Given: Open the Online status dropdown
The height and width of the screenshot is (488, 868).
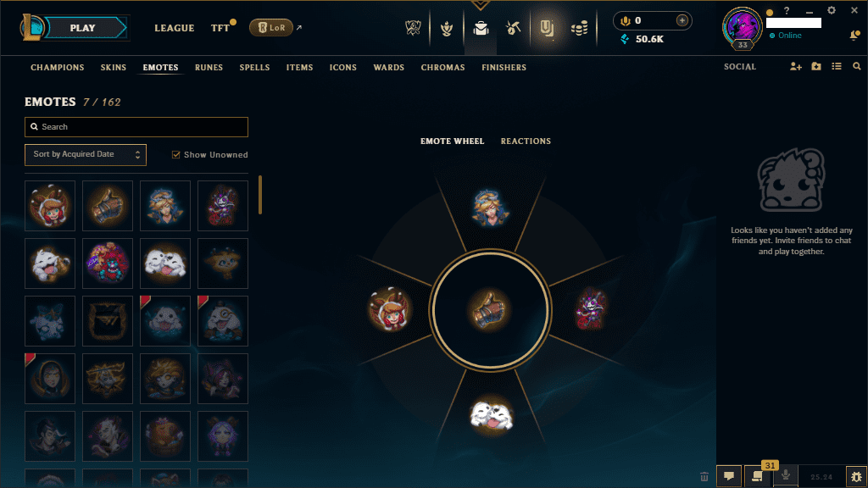Looking at the screenshot, I should tap(785, 36).
